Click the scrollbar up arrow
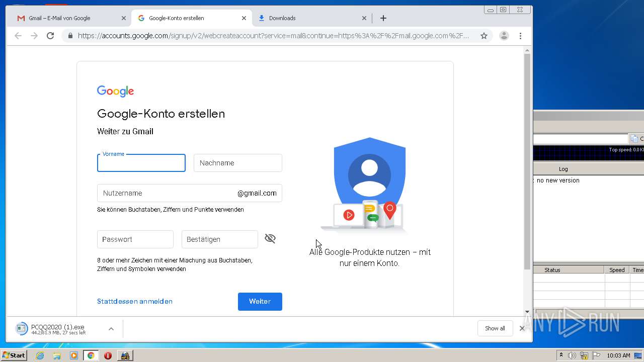The height and width of the screenshot is (362, 644). [527, 50]
